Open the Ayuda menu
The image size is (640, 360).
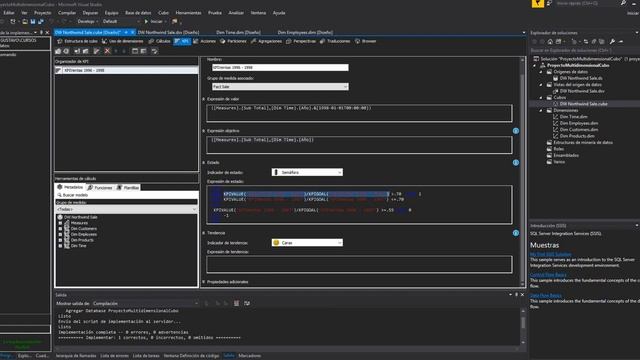point(279,13)
